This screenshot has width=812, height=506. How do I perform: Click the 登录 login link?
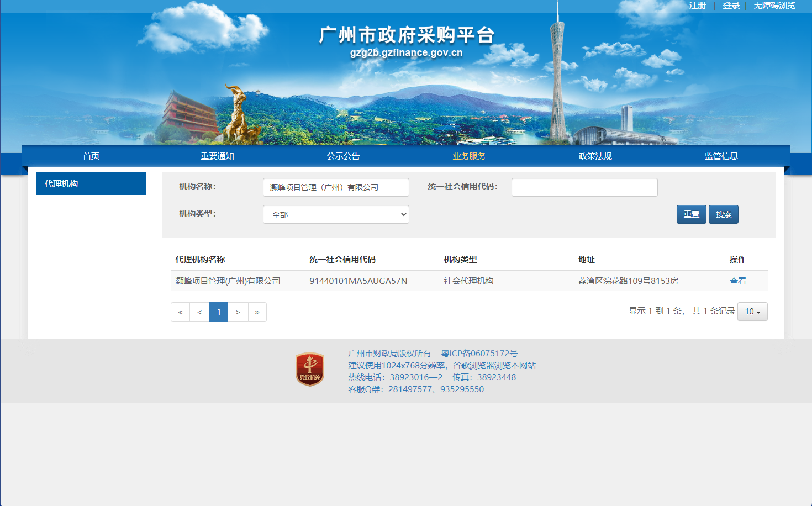[x=731, y=6]
